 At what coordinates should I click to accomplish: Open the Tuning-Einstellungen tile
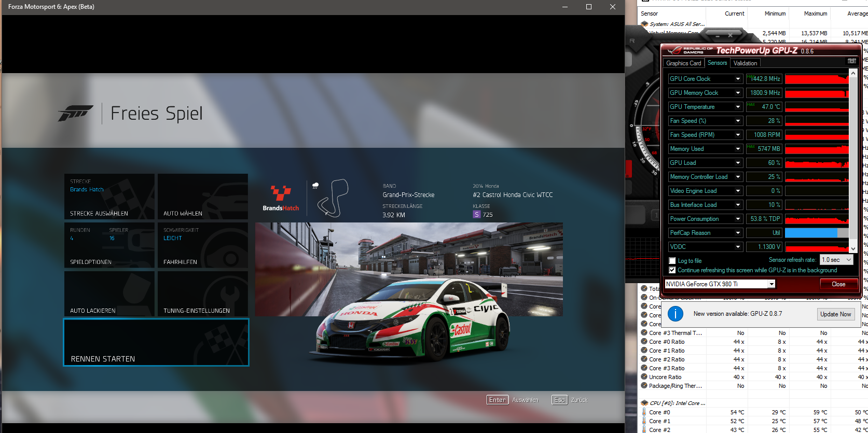203,294
